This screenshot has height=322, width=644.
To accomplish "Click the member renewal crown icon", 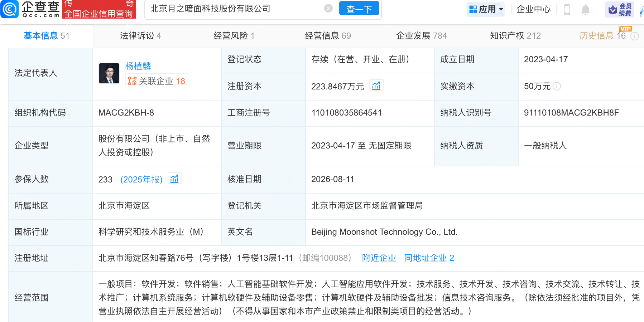I will (613, 9).
